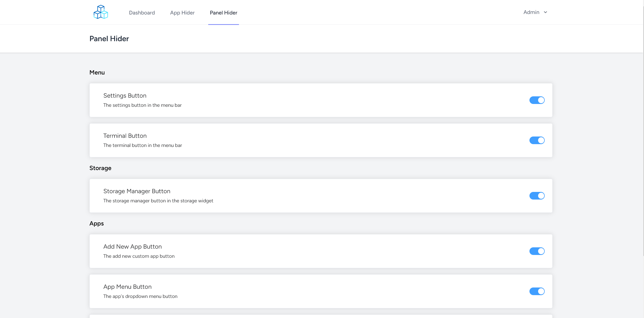Viewport: 644px width, 318px height.
Task: Click the Storage Manager Button title
Action: [x=137, y=191]
